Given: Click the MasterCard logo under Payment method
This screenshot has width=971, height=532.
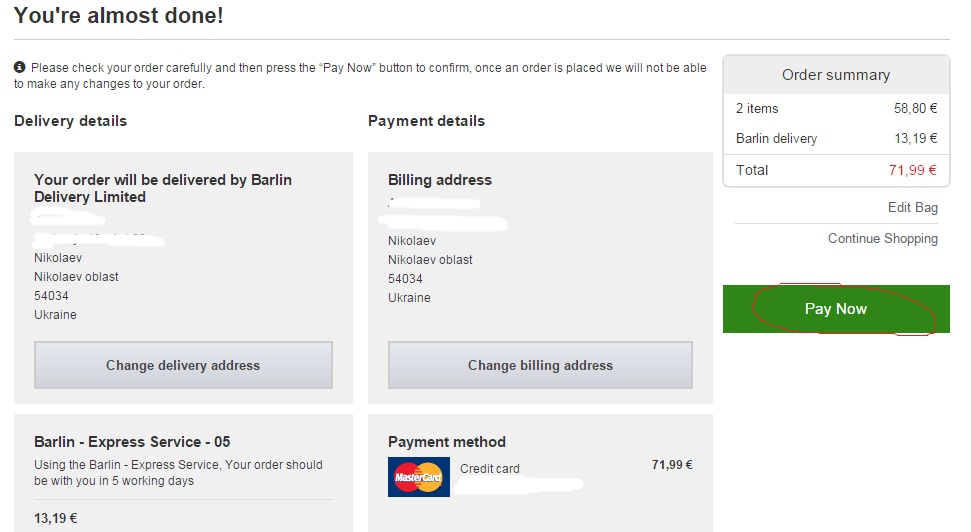Looking at the screenshot, I should click(x=418, y=478).
